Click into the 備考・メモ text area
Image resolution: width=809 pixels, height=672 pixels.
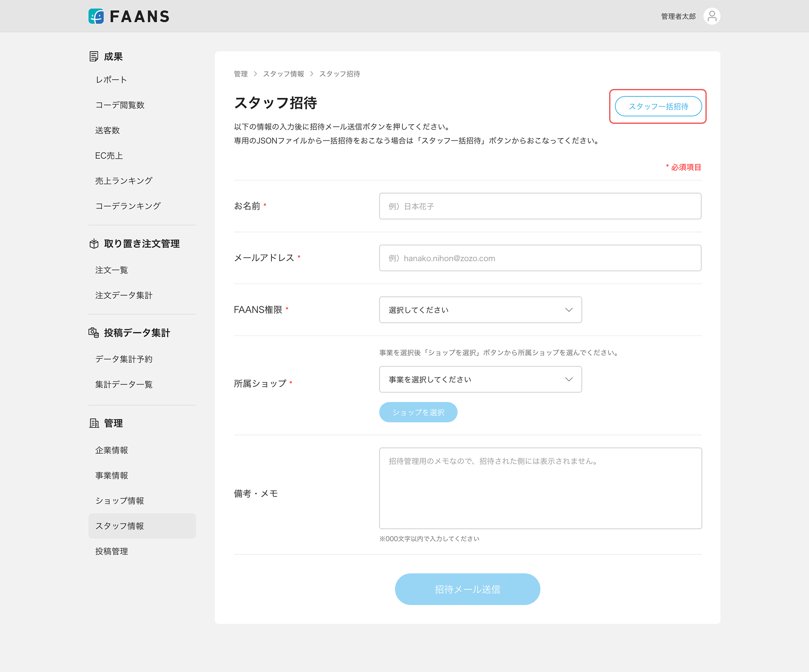[x=540, y=488]
